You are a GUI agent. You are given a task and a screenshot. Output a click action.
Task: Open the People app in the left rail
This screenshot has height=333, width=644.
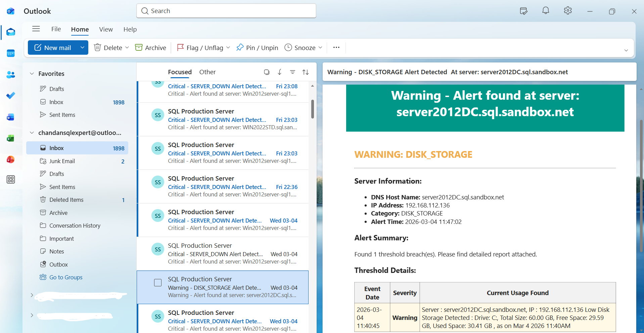click(10, 75)
